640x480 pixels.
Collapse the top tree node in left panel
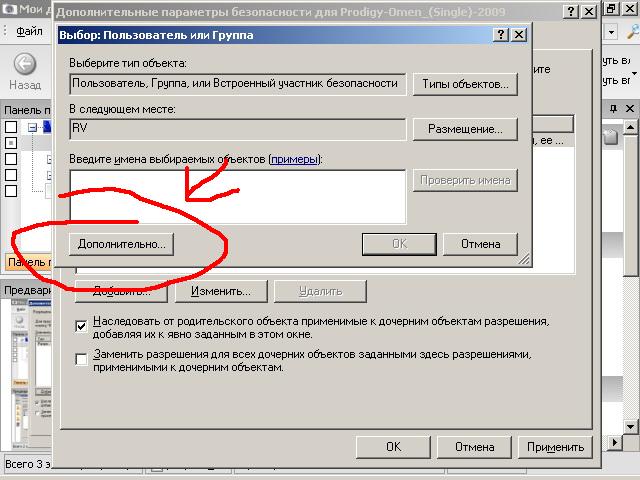pos(33,127)
